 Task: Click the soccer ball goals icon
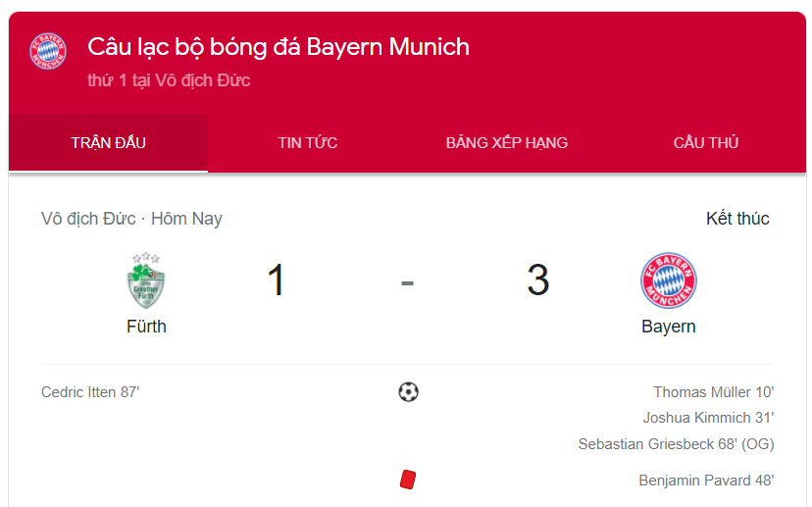coord(408,392)
